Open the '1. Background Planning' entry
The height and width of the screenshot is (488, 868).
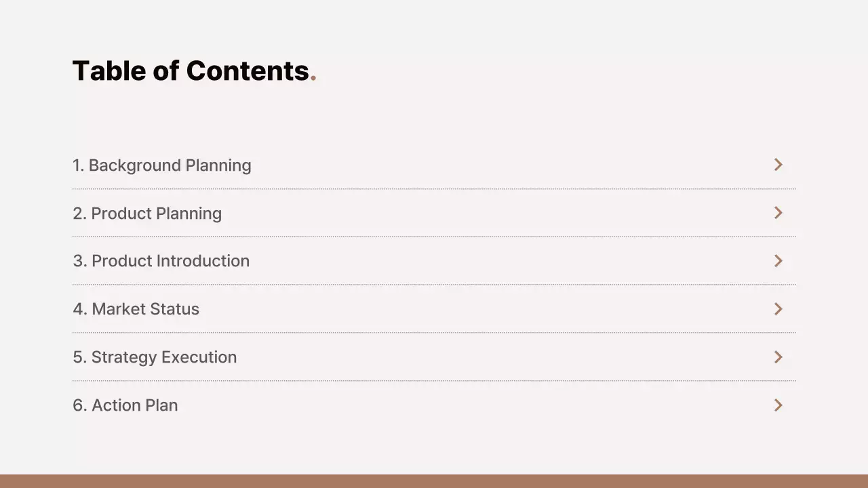point(162,165)
